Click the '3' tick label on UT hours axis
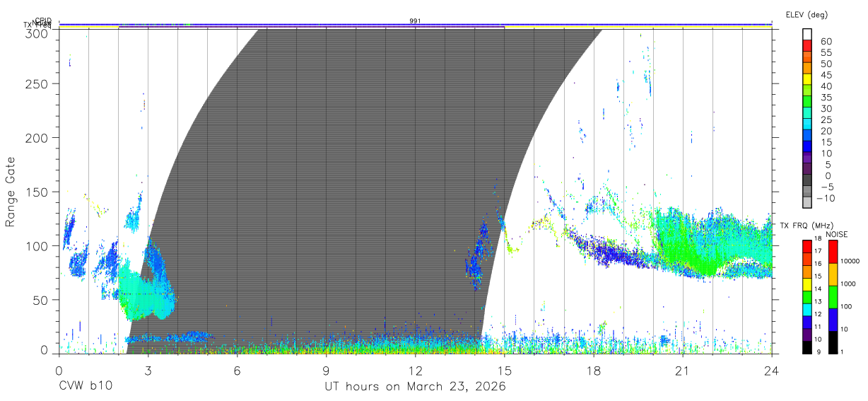 tap(148, 370)
